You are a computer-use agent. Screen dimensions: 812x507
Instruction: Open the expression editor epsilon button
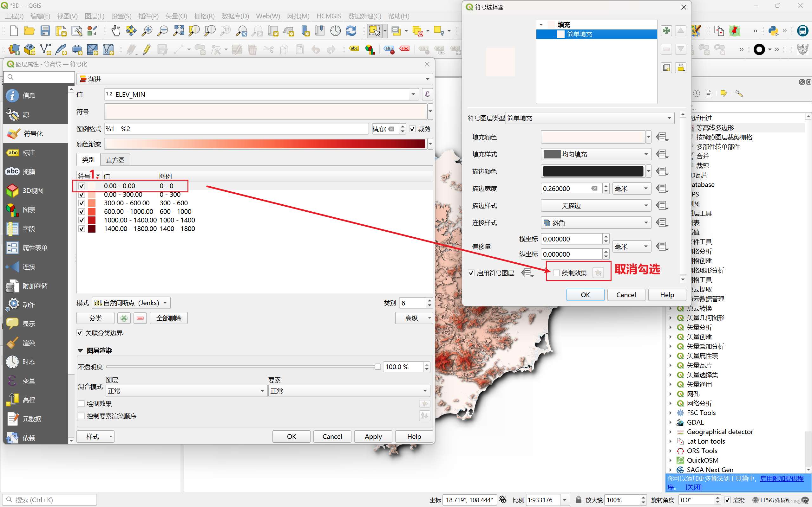coord(427,94)
